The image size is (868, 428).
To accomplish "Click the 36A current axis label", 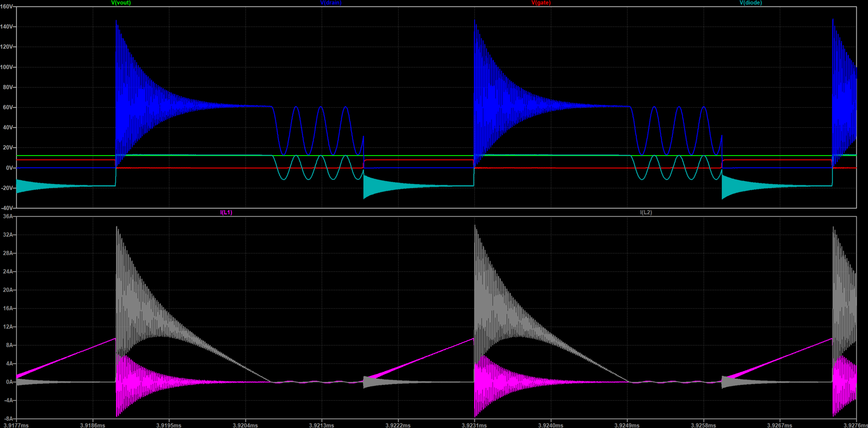I will click(7, 216).
